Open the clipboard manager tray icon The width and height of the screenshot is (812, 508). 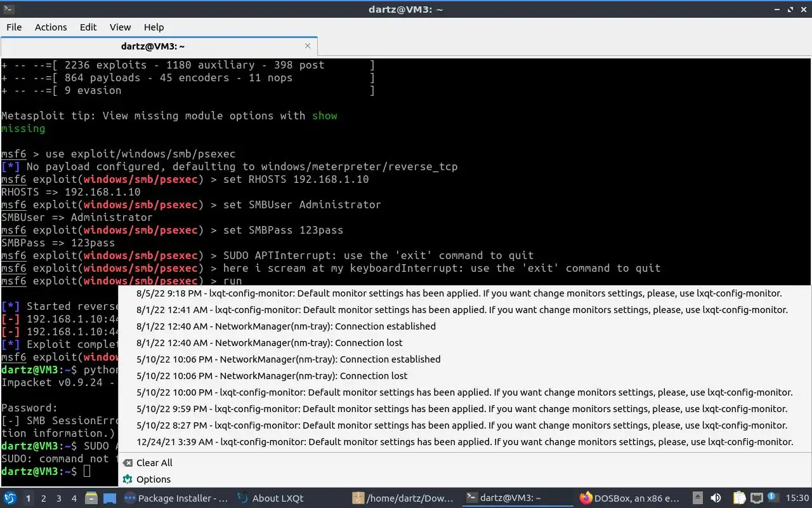click(x=740, y=498)
